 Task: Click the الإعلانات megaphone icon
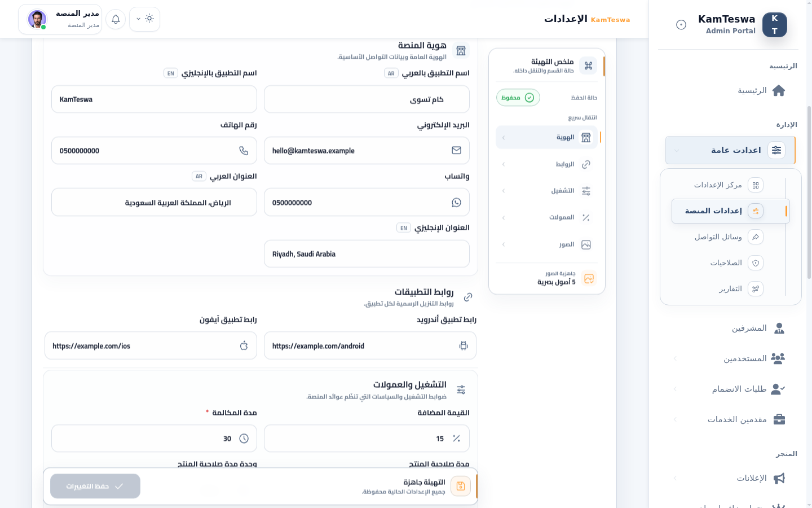(779, 478)
